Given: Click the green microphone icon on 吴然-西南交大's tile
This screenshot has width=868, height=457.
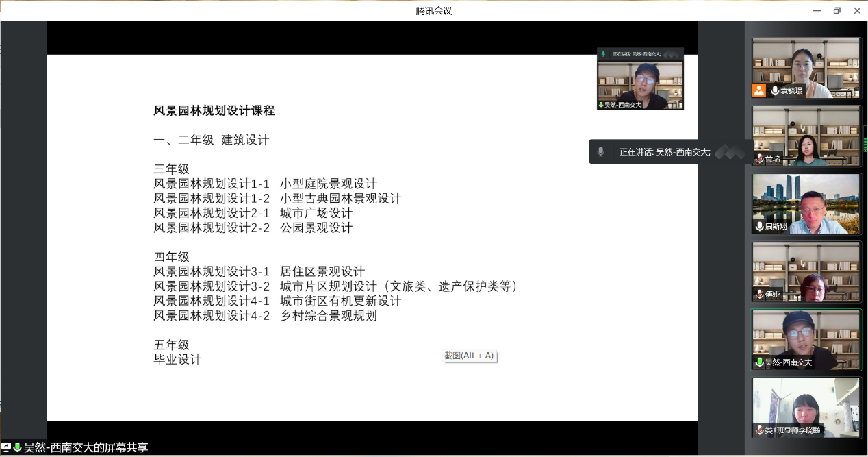Looking at the screenshot, I should (x=759, y=362).
